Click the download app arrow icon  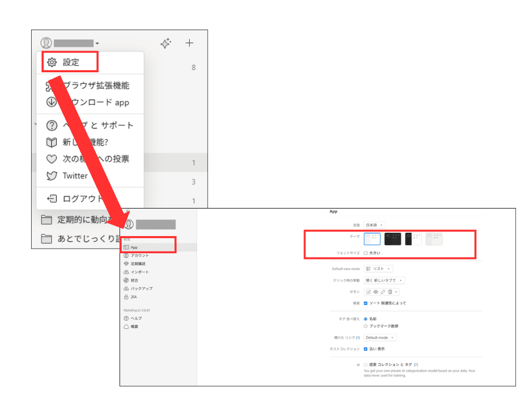tap(51, 102)
